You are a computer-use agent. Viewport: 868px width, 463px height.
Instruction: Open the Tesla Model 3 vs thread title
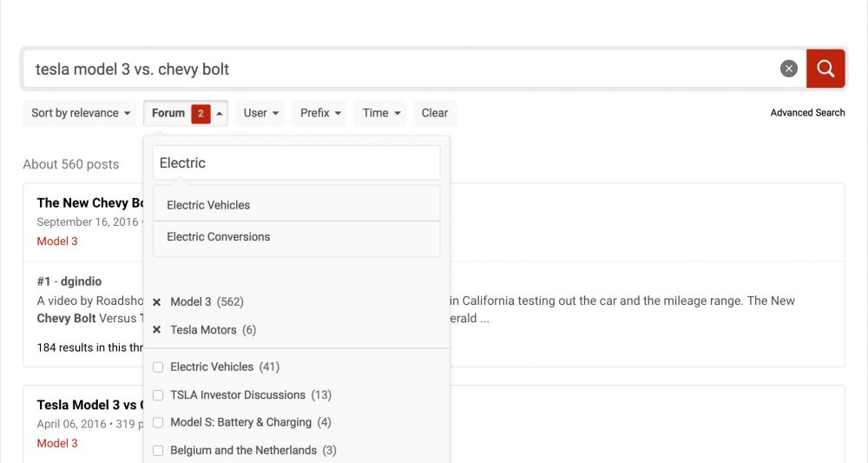click(90, 405)
